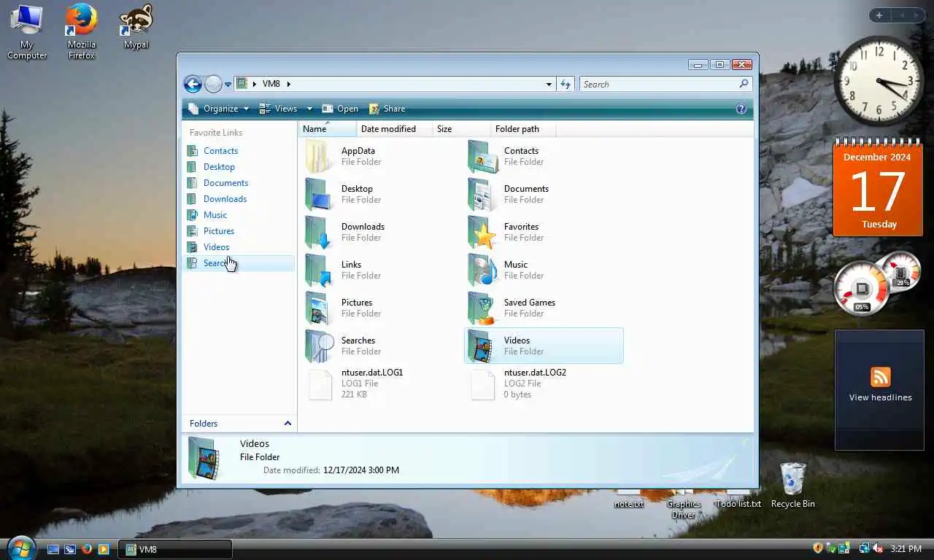The image size is (934, 560).
Task: Click the plus to add gadgets
Action: (x=879, y=15)
